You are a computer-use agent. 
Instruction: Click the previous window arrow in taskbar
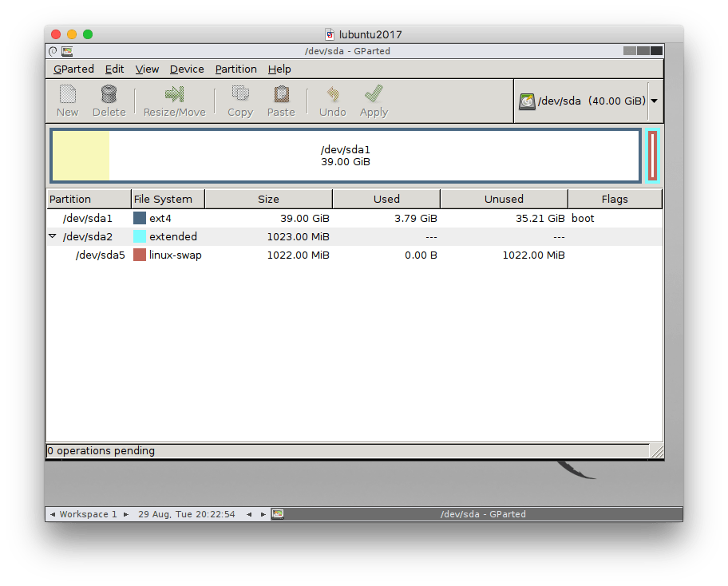click(249, 514)
